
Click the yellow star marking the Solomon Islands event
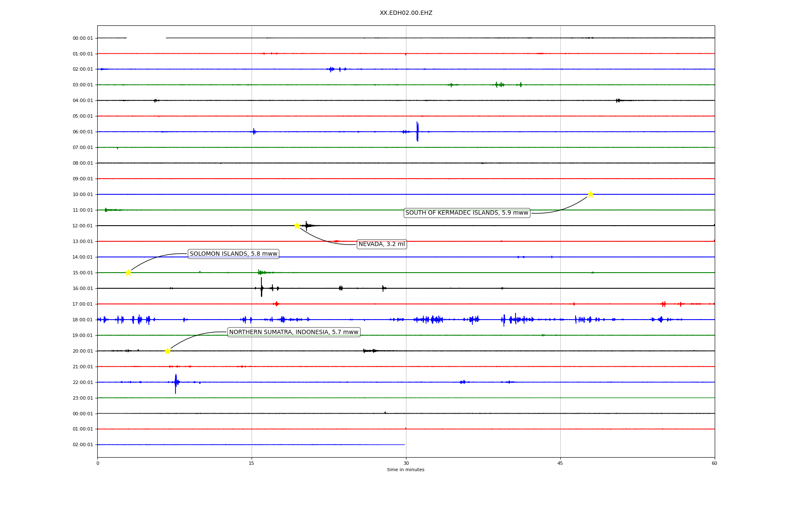(128, 273)
